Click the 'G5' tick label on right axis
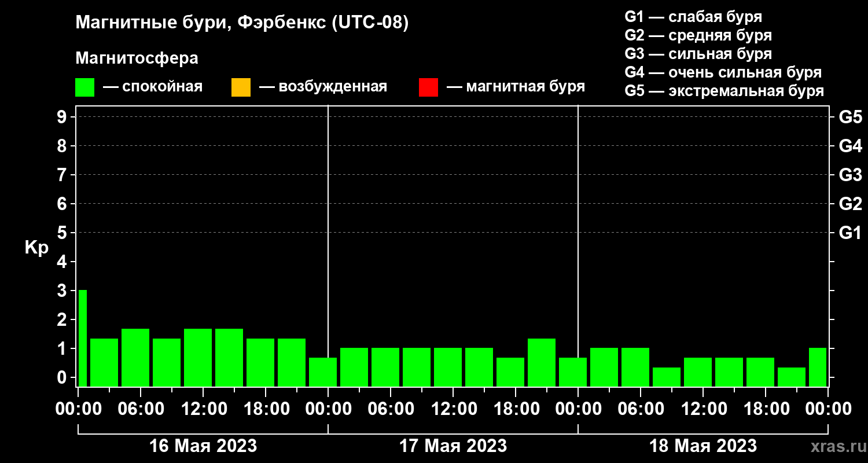868x463 pixels. 850,117
